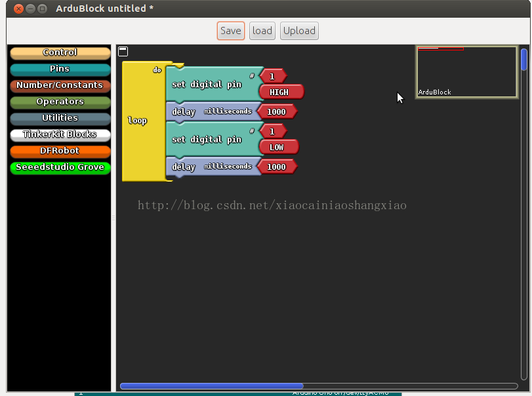This screenshot has height=396, width=532.
Task: Click the first delay's 1000 value
Action: (x=277, y=112)
